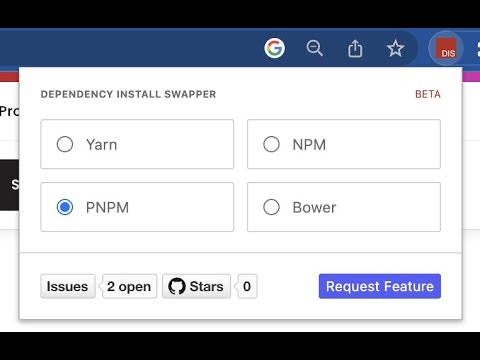Bookmark the page with the star icon
The height and width of the screenshot is (360, 480).
click(x=395, y=48)
